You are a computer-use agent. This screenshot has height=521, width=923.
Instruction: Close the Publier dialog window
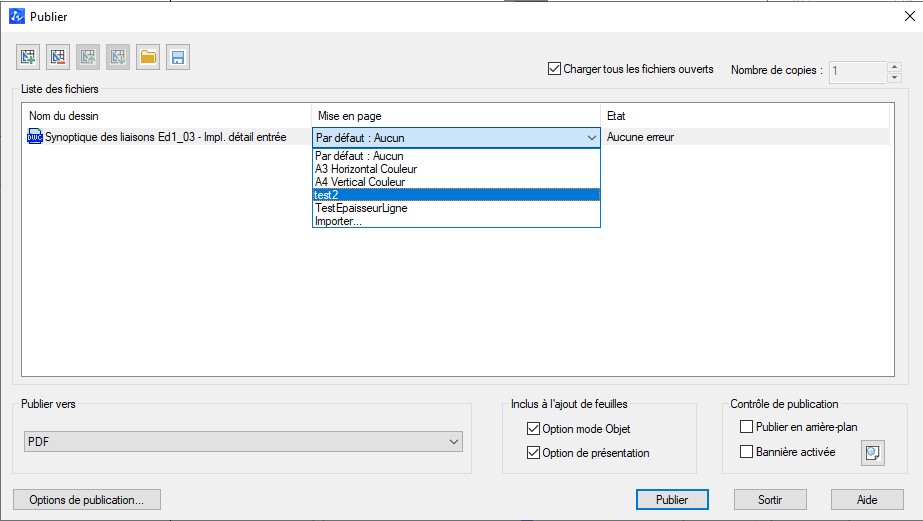(x=909, y=16)
